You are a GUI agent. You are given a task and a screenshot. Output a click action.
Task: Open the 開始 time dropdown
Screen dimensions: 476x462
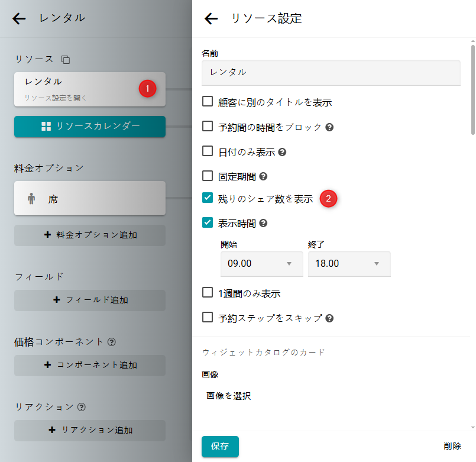click(x=261, y=264)
